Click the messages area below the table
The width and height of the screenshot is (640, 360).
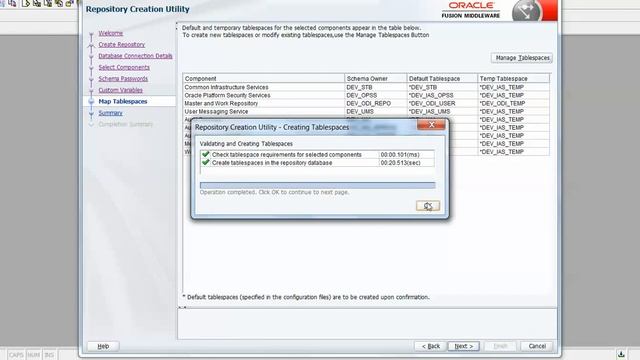(367, 324)
